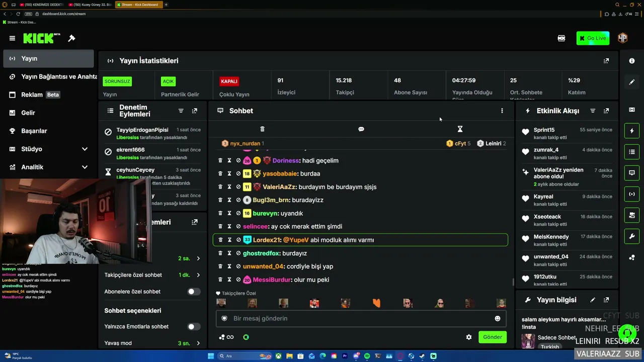
Task: Open the Reklam Beta section
Action: [49, 95]
